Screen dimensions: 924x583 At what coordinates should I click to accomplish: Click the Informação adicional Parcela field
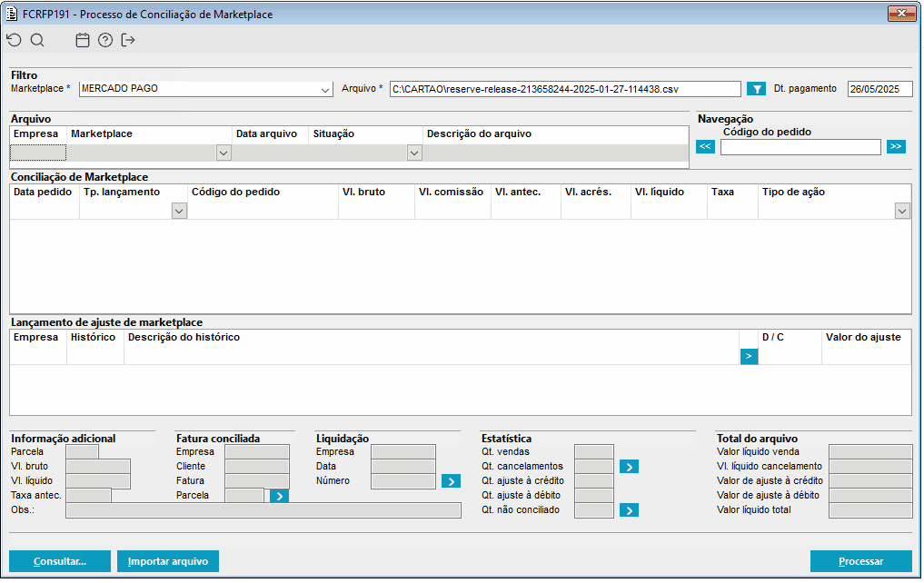pyautogui.click(x=82, y=452)
